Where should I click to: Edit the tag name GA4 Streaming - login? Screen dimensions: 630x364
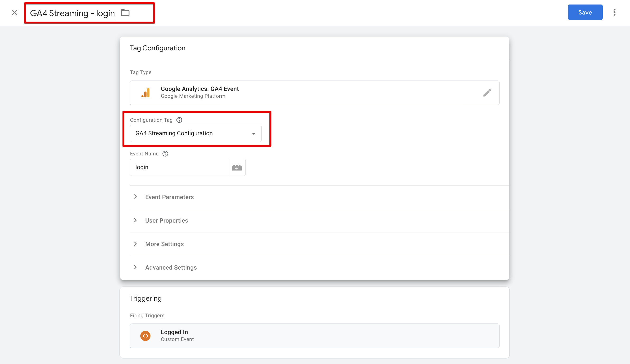[72, 13]
